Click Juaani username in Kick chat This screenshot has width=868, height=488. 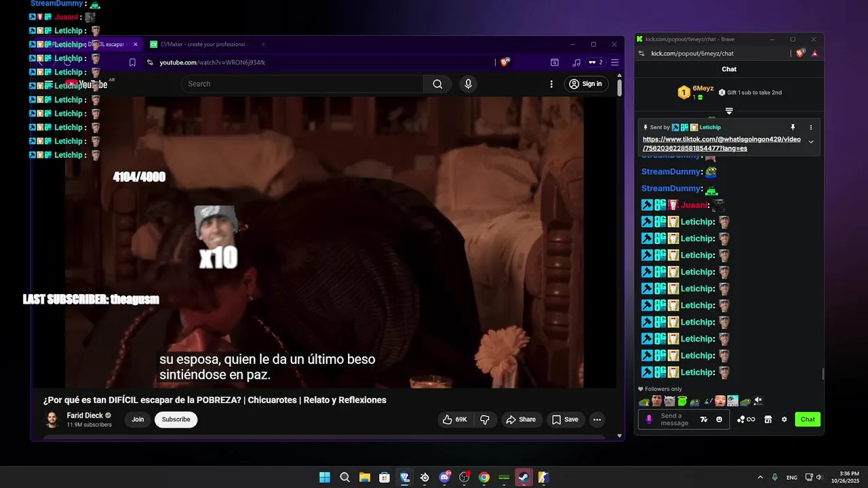click(694, 205)
